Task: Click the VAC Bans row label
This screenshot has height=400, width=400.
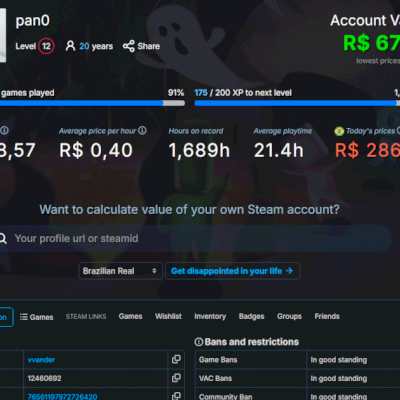Action: [x=215, y=378]
